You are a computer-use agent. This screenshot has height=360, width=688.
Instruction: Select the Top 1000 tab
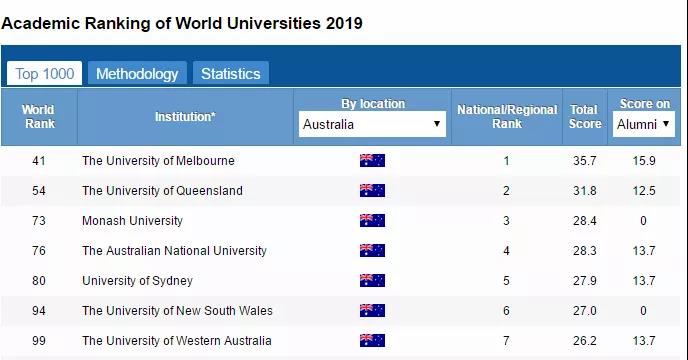coord(45,73)
